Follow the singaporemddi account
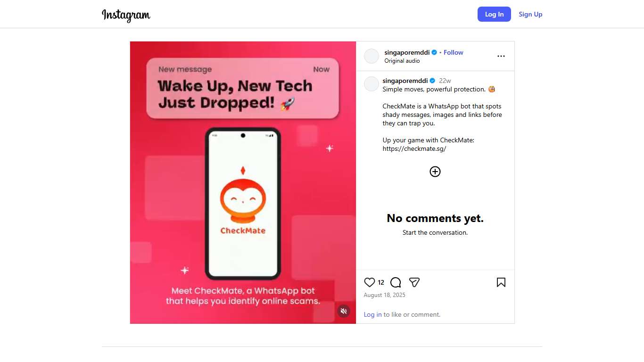The height and width of the screenshot is (362, 644). click(454, 52)
